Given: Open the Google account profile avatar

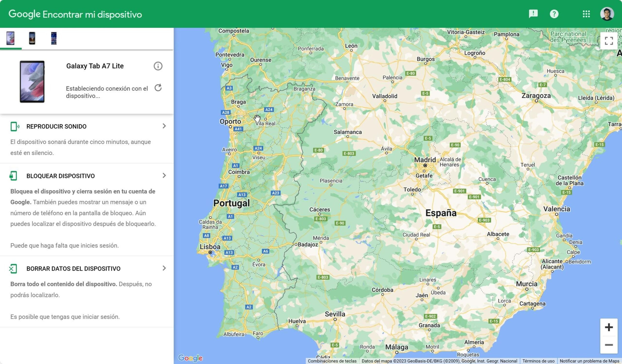Looking at the screenshot, I should pyautogui.click(x=607, y=14).
